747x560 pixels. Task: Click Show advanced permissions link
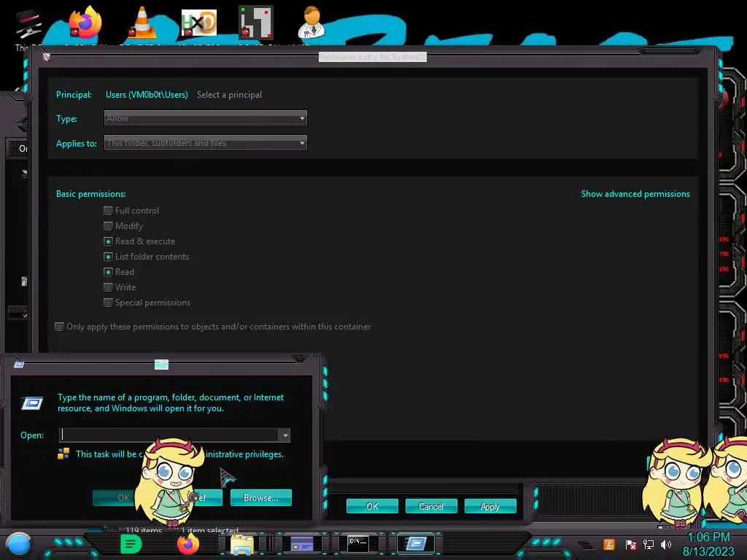tap(635, 194)
